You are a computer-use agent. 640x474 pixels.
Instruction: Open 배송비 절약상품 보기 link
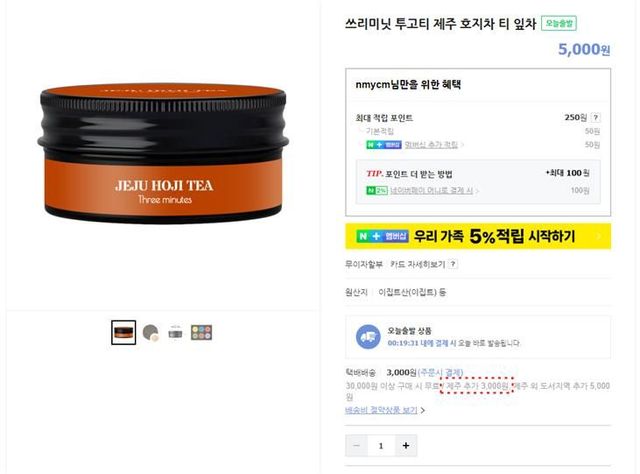tap(381, 410)
